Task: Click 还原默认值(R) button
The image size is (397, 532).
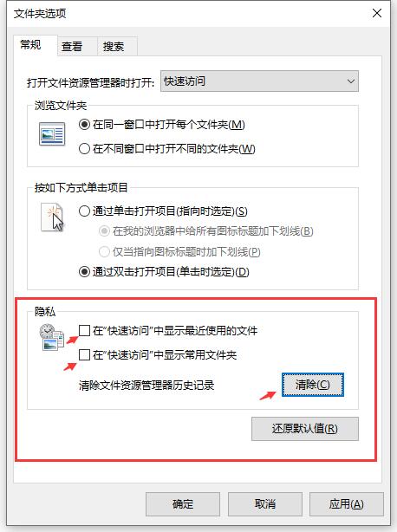Action: pos(305,429)
